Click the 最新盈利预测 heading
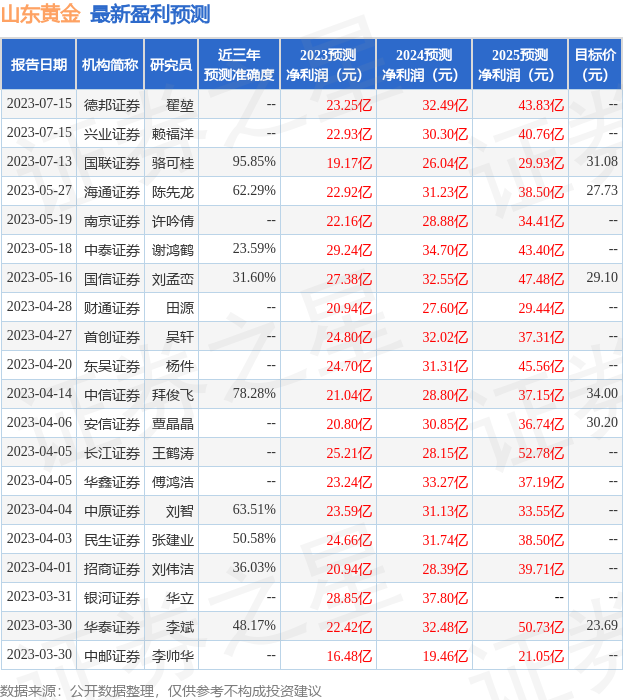 coord(150,14)
